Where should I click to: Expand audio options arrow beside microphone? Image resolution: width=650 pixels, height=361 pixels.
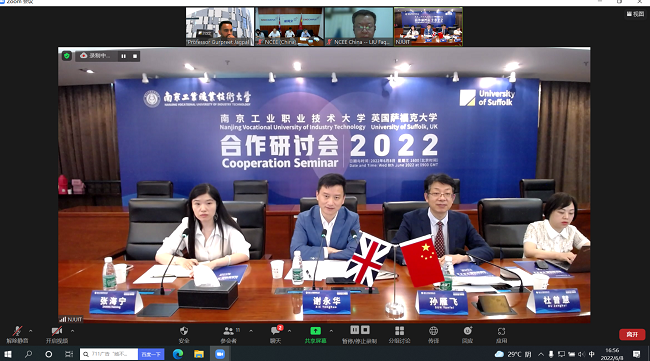pos(30,331)
